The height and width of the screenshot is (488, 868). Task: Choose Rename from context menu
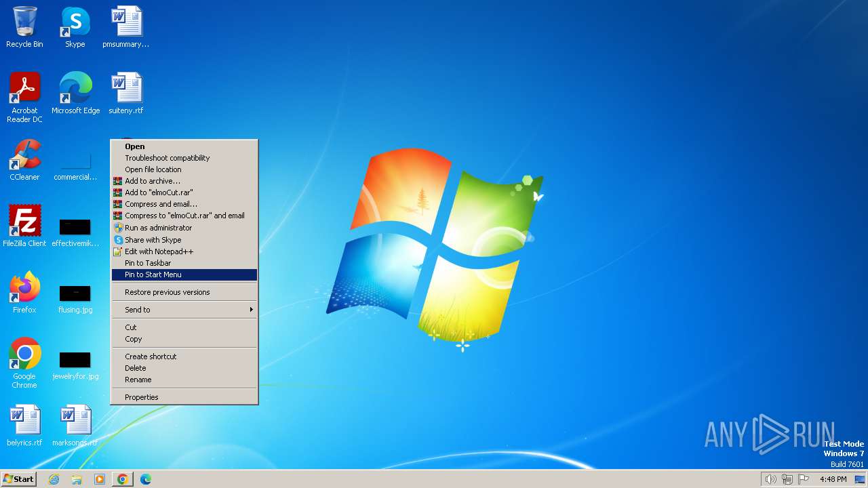click(x=184, y=380)
